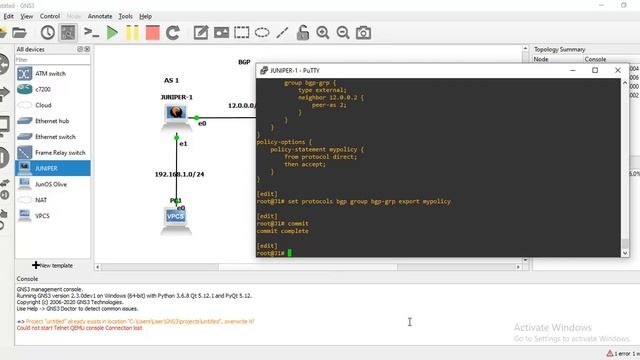Select c7200 router device
Viewport: 640px width, 360px height.
(53, 89)
